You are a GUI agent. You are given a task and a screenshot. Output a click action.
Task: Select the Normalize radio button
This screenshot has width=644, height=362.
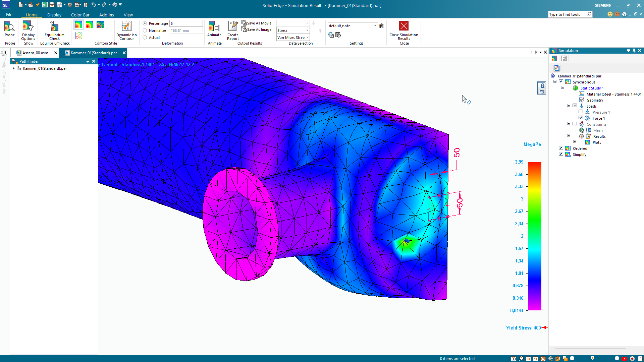click(146, 30)
